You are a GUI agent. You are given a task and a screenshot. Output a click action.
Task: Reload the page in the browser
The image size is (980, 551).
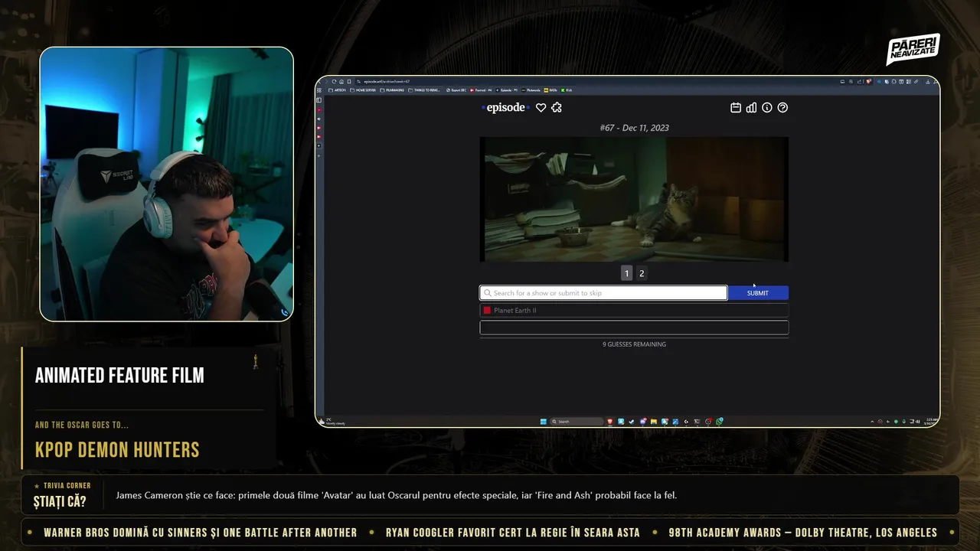pos(334,82)
